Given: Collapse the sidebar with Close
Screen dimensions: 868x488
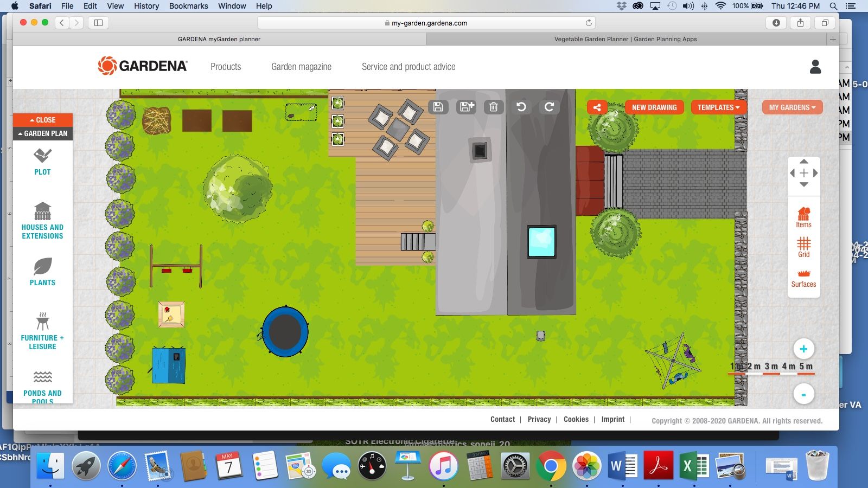Looking at the screenshot, I should coord(43,120).
